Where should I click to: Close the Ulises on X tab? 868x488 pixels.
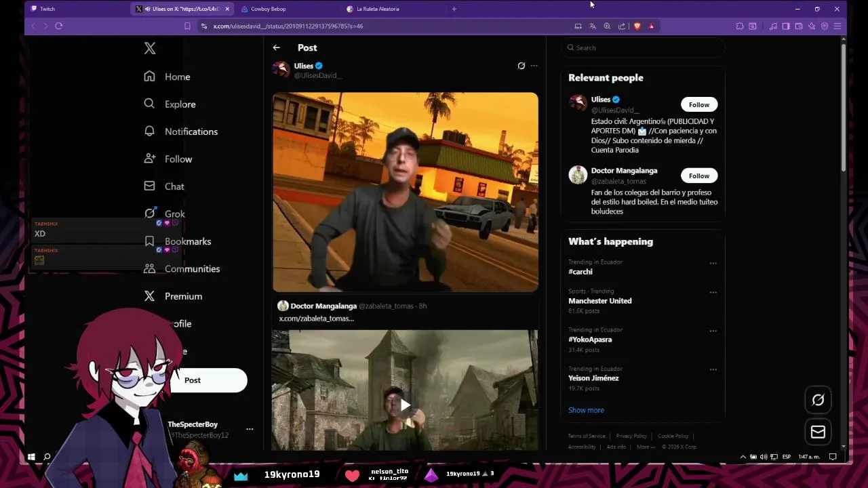227,9
